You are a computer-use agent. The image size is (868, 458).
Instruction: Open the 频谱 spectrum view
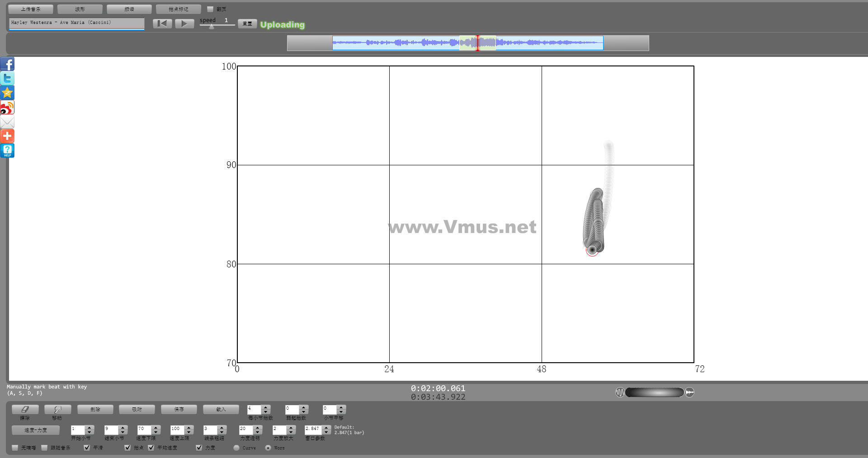[129, 9]
